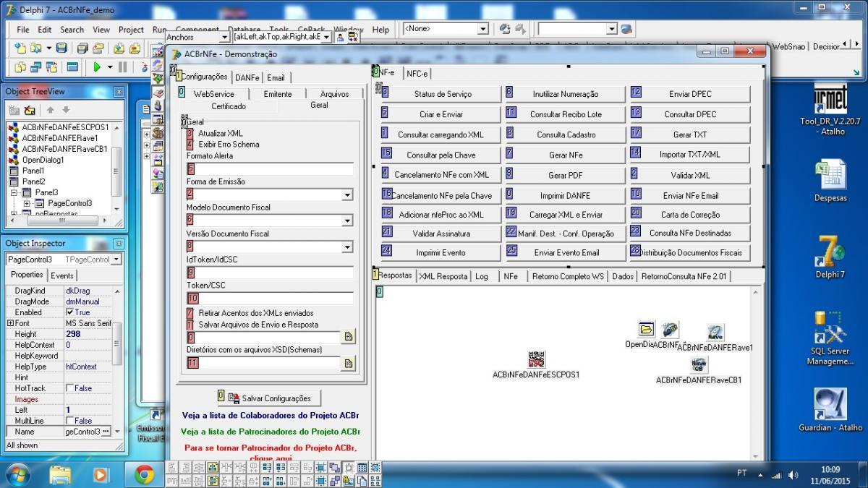
Task: Toggle Salvar Arquivos de Envio e Resposta checkbox
Action: click(190, 325)
